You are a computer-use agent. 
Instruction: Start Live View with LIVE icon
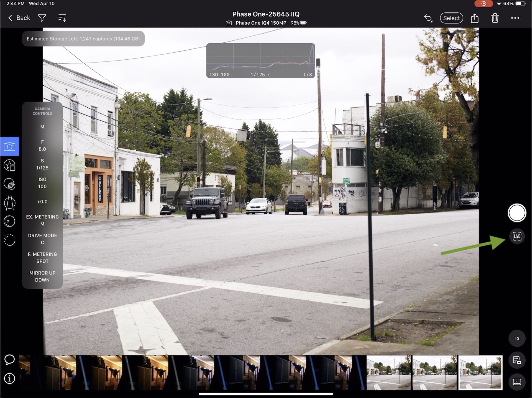[x=517, y=236]
